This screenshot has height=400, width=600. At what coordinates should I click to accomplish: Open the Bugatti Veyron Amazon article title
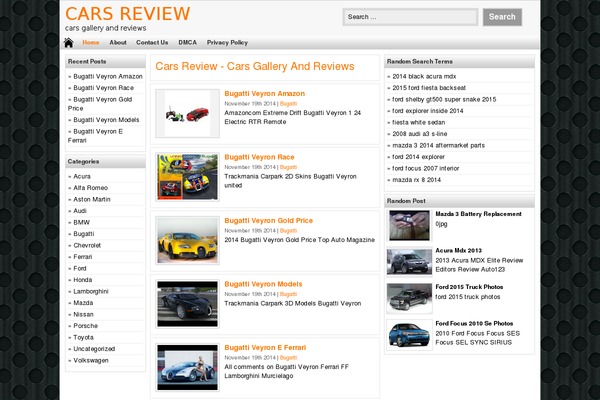(264, 94)
